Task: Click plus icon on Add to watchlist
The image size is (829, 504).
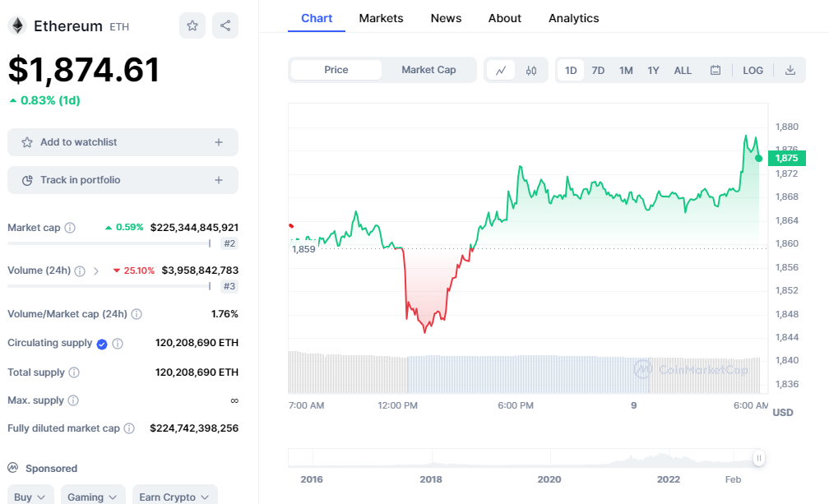Action: (219, 142)
